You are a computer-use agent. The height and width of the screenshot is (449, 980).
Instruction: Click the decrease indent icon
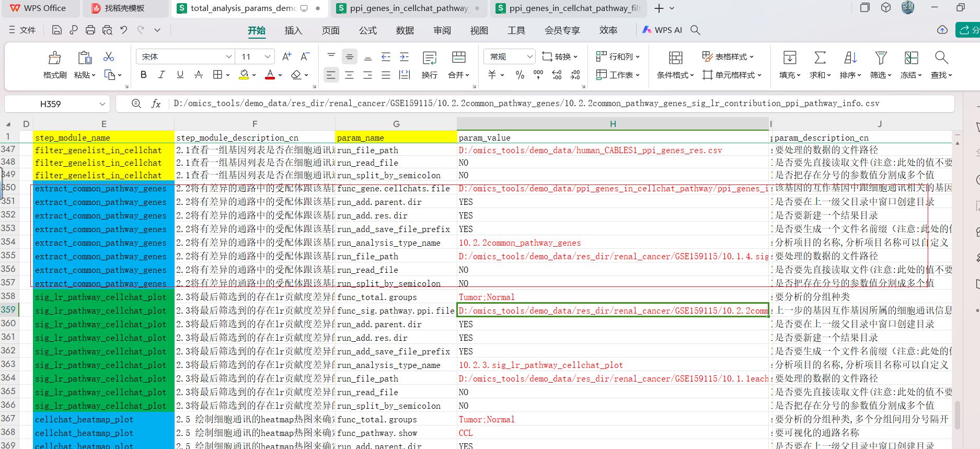pyautogui.click(x=386, y=56)
